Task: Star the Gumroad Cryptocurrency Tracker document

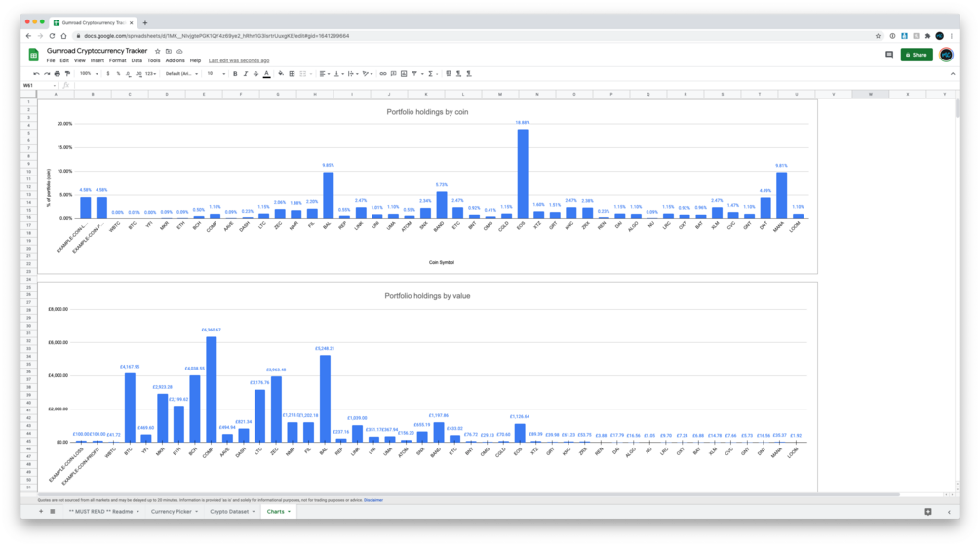Action: point(158,52)
